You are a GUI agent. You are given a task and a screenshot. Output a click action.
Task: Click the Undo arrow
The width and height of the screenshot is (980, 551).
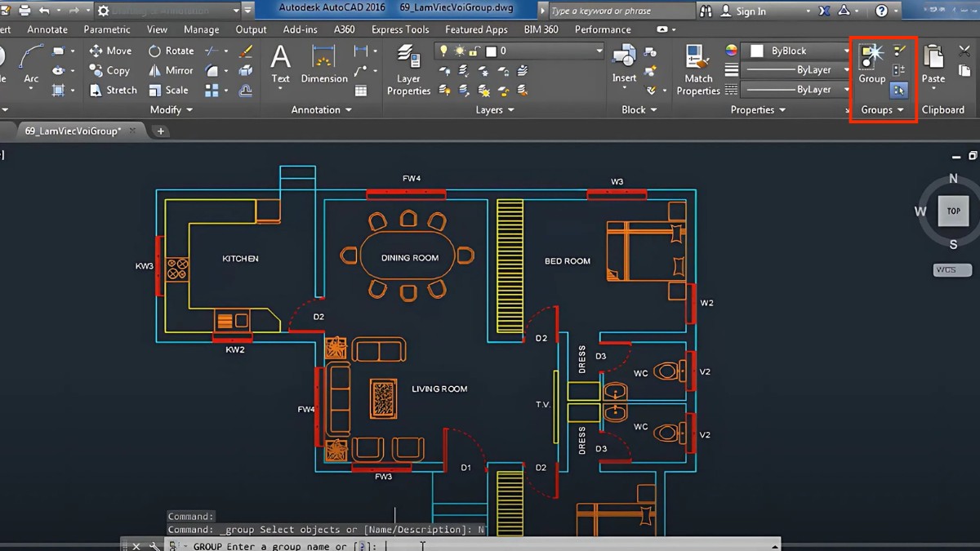tap(44, 11)
